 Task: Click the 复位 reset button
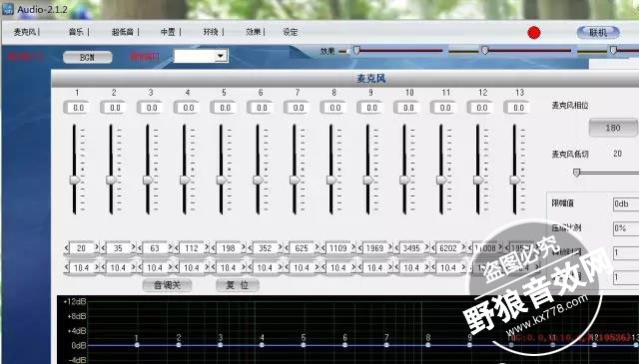point(238,285)
